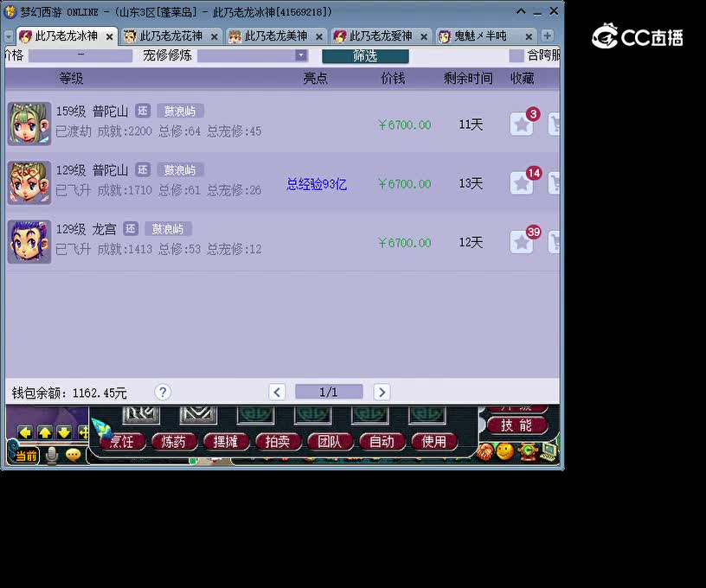Switch to 此乃老龙爱神 tab
This screenshot has height=588, width=706.
(x=381, y=36)
